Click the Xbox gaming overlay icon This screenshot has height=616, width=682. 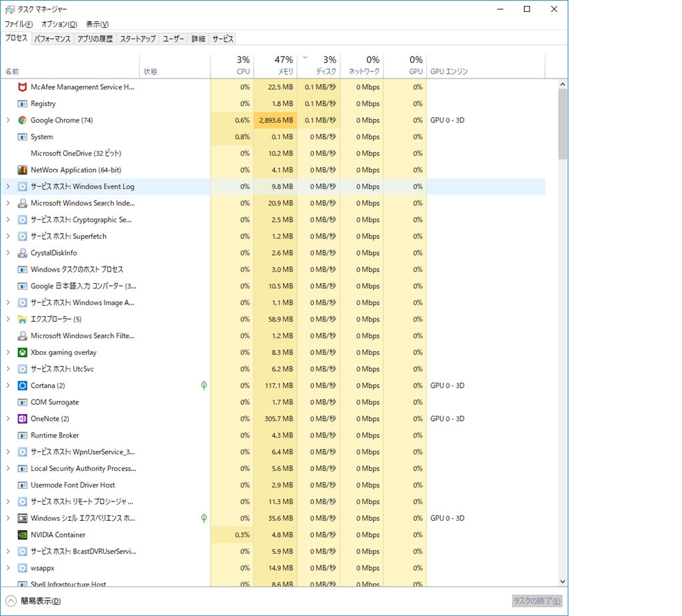click(22, 352)
